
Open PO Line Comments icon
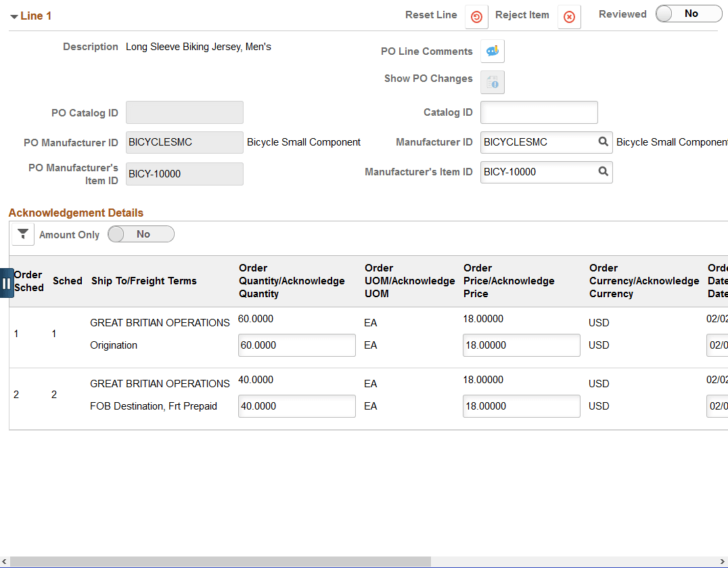493,51
